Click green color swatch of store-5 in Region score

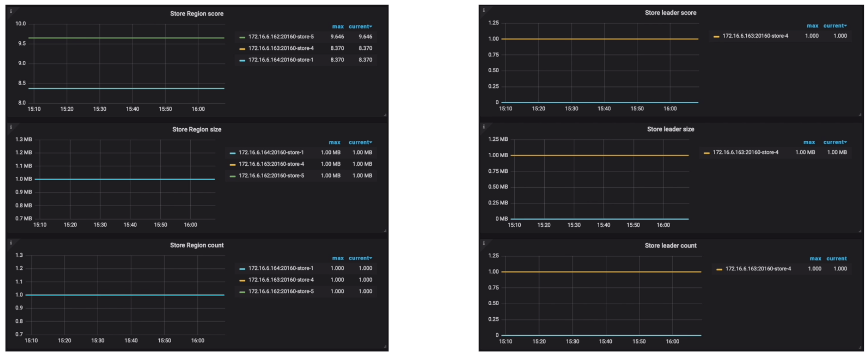242,37
